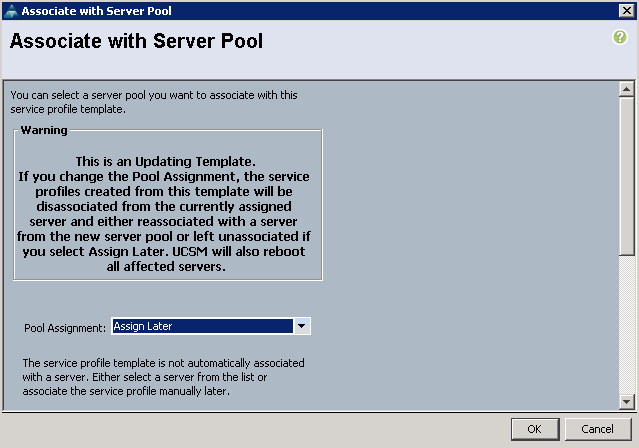Click the scrollbar up arrow
The image size is (639, 448).
tap(626, 89)
